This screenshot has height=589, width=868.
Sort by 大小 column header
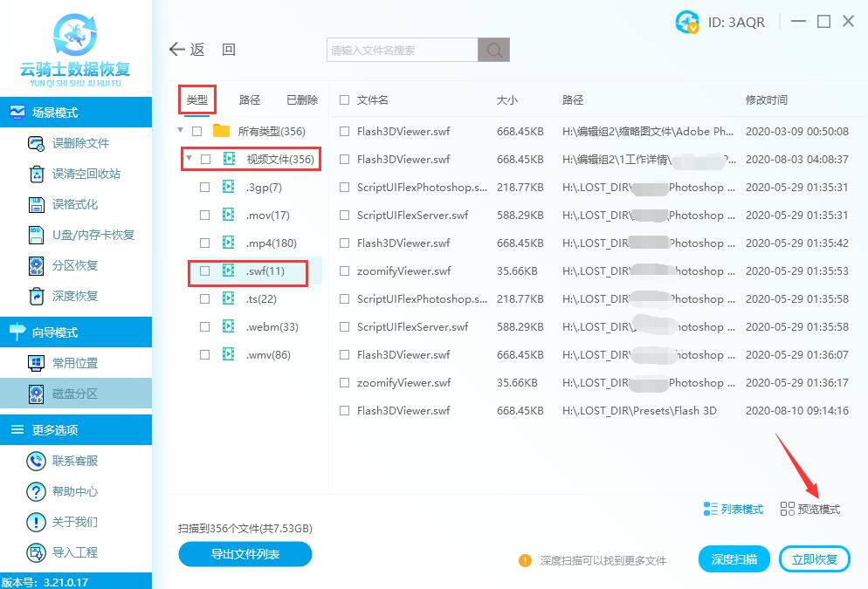pos(507,100)
